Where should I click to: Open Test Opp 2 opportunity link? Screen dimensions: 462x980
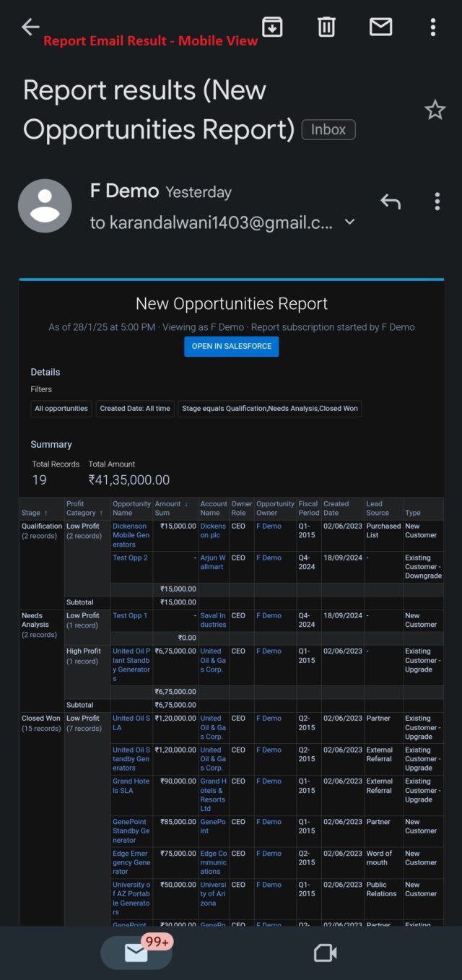click(x=130, y=558)
